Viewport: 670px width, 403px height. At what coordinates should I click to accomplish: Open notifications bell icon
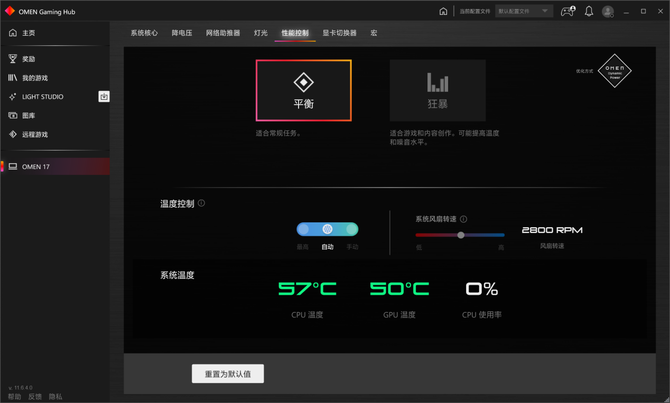[x=589, y=11]
